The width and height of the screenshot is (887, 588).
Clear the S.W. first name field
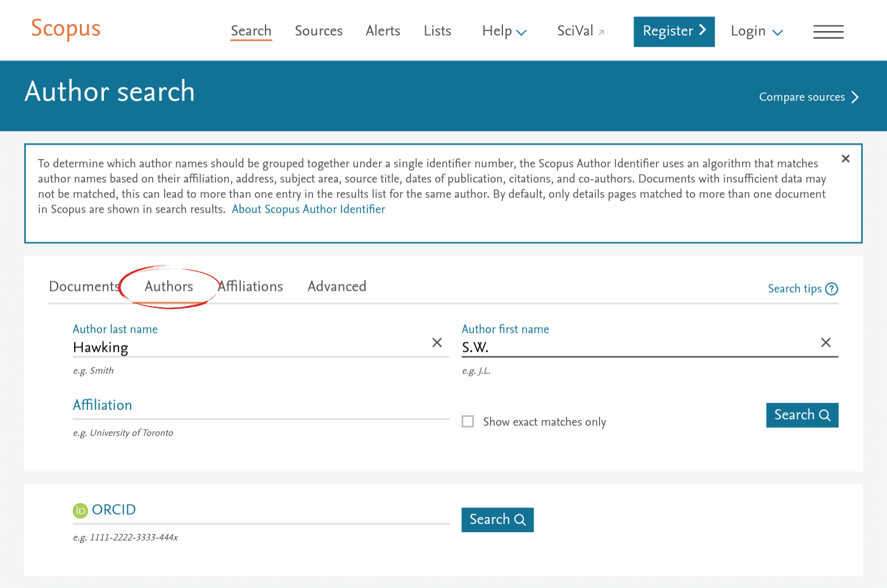826,342
